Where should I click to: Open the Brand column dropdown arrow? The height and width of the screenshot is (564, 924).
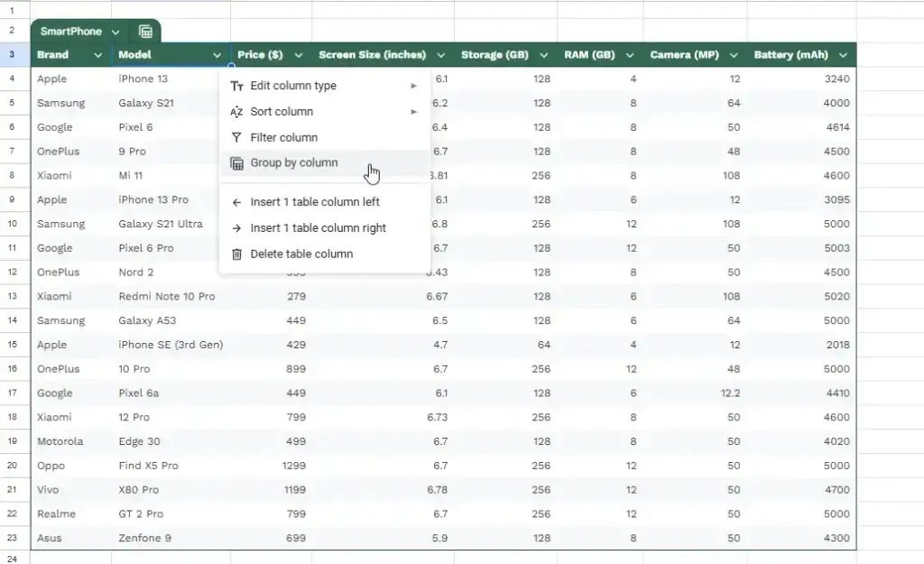pyautogui.click(x=97, y=55)
